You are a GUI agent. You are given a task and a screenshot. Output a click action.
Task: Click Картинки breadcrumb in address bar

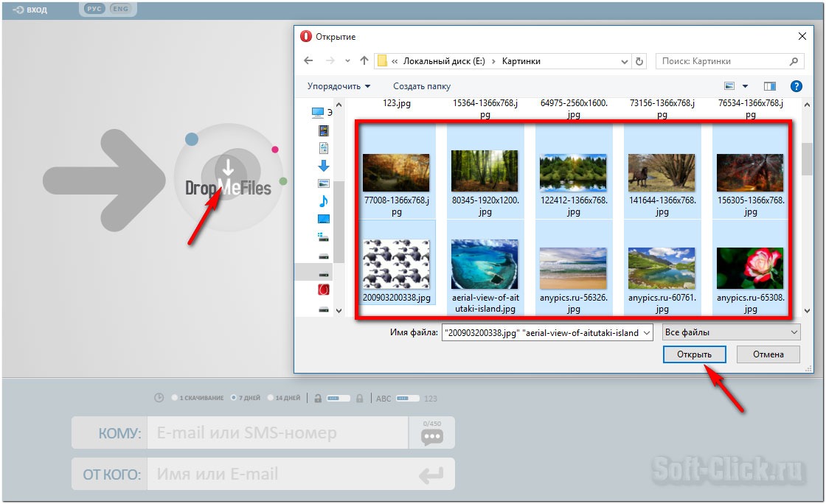click(x=521, y=61)
